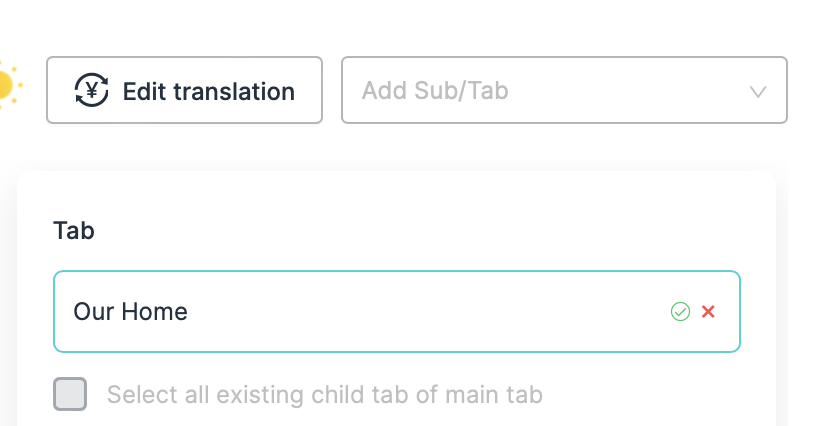Screen dimensions: 822x426
Task: Focus the Tab name input field
Action: click(400, 312)
